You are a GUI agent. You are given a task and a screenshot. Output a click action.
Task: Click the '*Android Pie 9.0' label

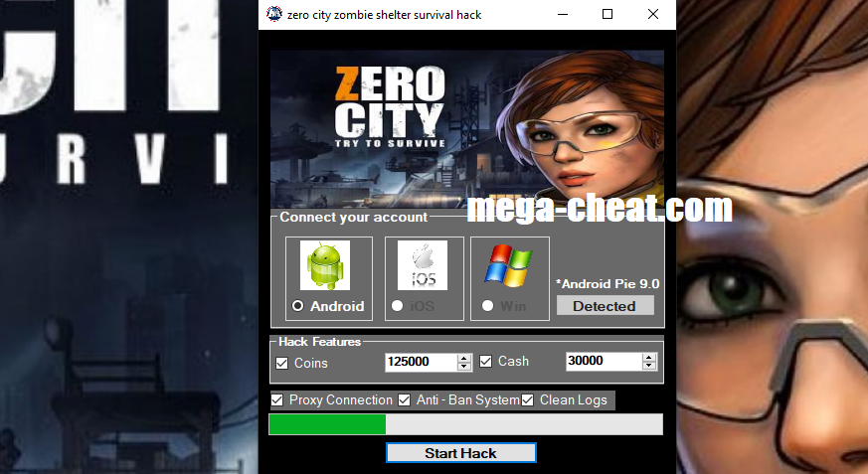608,284
